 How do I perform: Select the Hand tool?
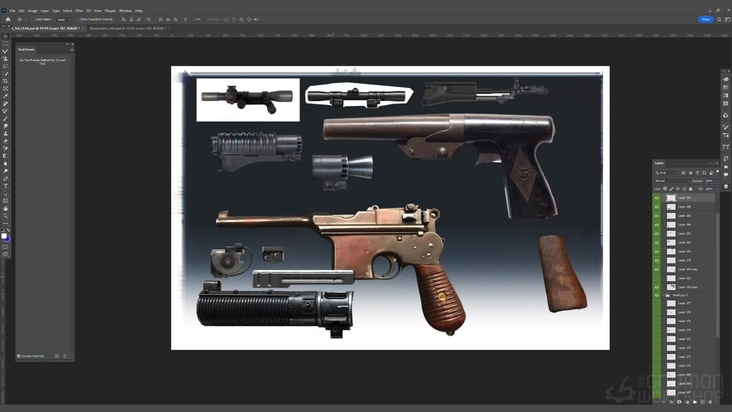tap(6, 208)
